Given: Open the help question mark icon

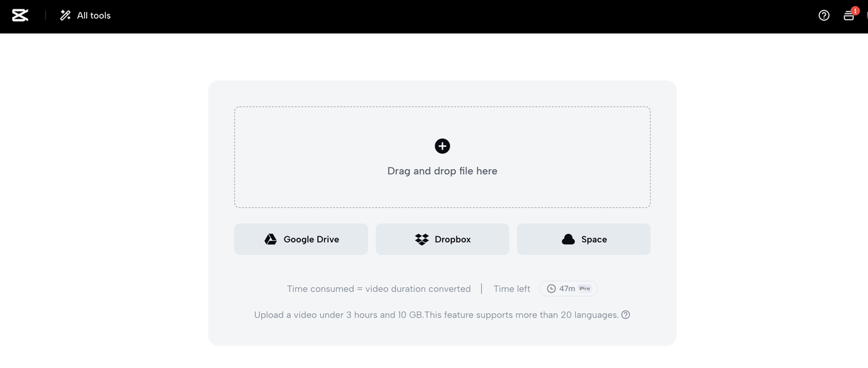Looking at the screenshot, I should click(824, 15).
